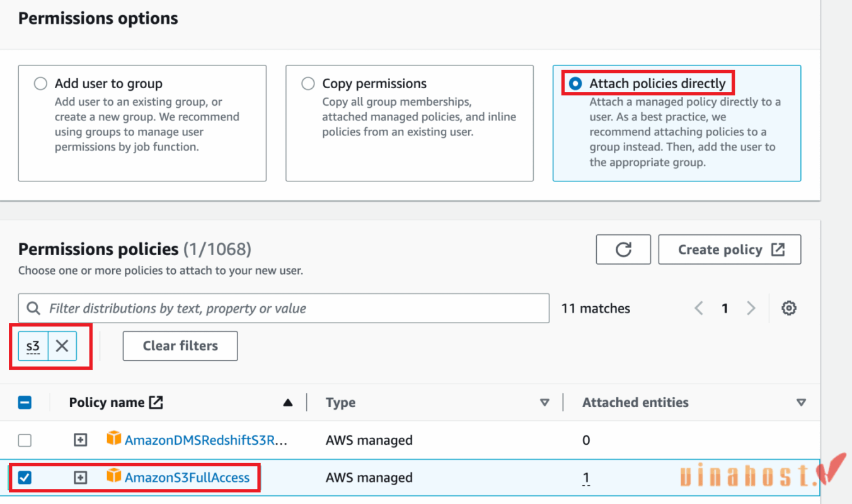Sort by the Type column arrow
The height and width of the screenshot is (504, 852).
click(x=544, y=403)
